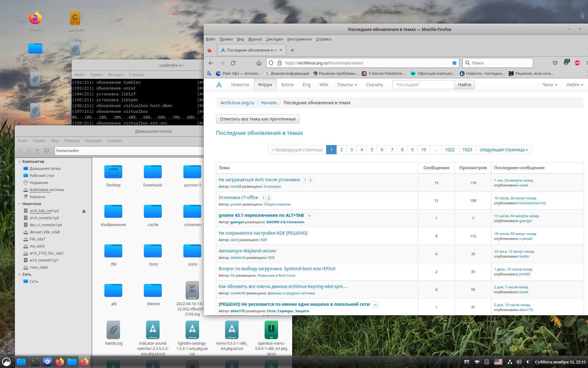Reload the page in Firefox
This screenshot has height=368, width=588.
(233, 63)
